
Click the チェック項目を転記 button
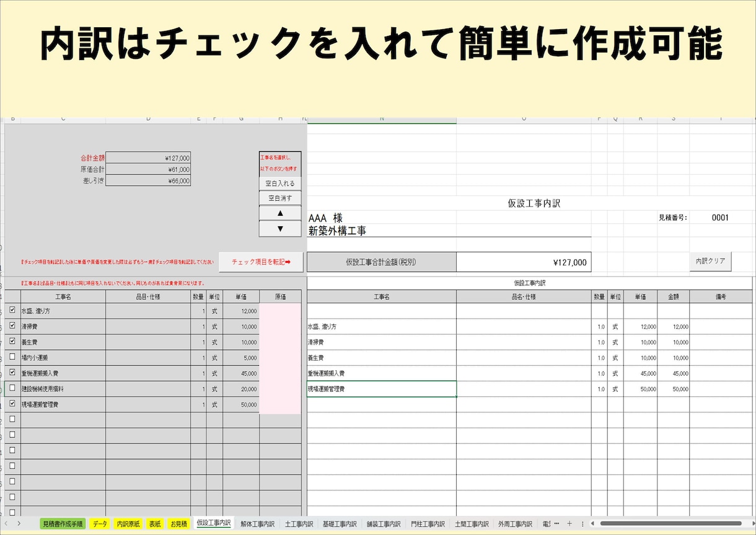coord(261,262)
